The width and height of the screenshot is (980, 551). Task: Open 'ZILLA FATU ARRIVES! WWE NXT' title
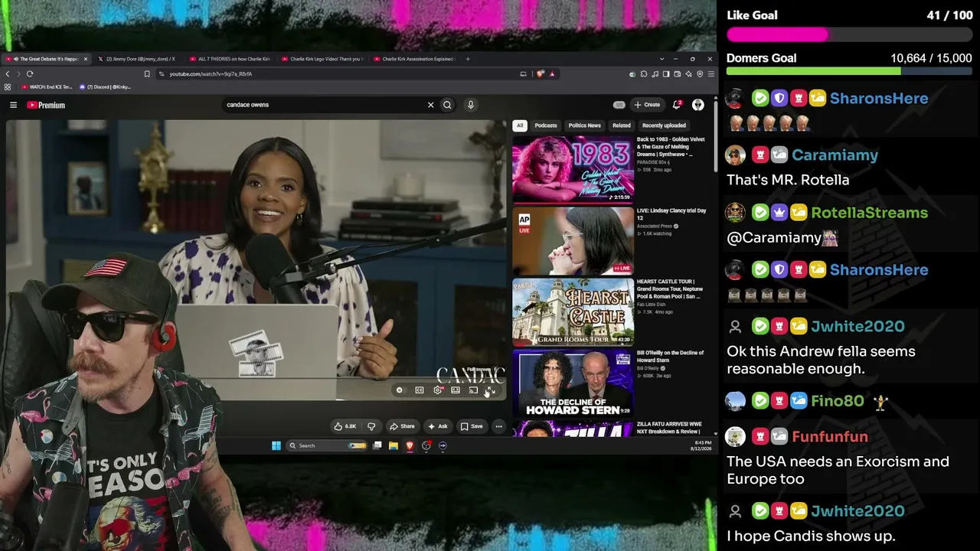[x=669, y=428]
